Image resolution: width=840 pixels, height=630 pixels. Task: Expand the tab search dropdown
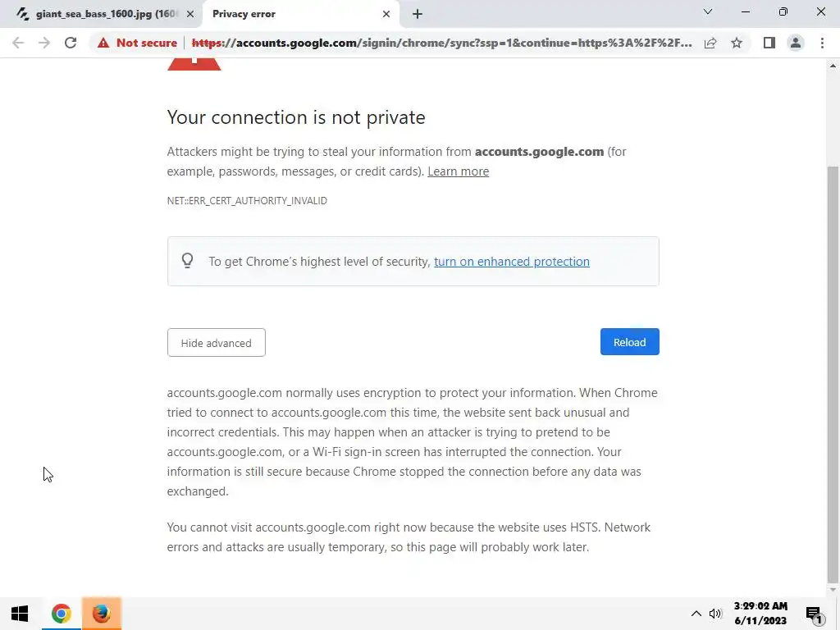click(x=708, y=12)
